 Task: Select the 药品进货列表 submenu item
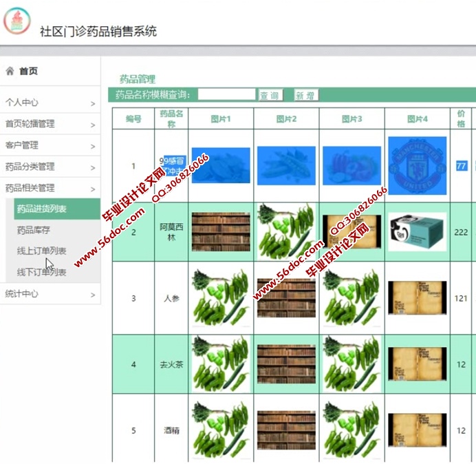pos(57,209)
